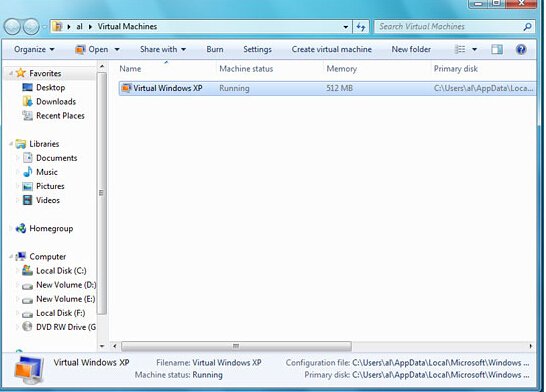Click the primary disk path cell in the Virtual Windows XP row

[483, 88]
